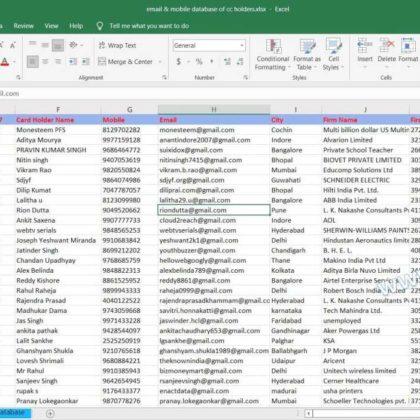Click the Middle Align icon
This screenshot has height=420, width=420.
[45, 44]
